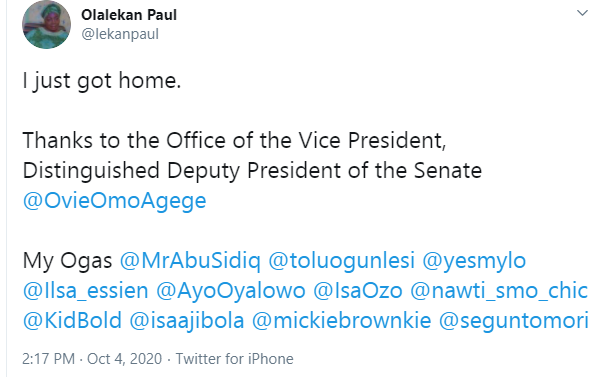Open Olalekan Paul's profile picture
Image resolution: width=604 pixels, height=377 pixels.
point(47,25)
